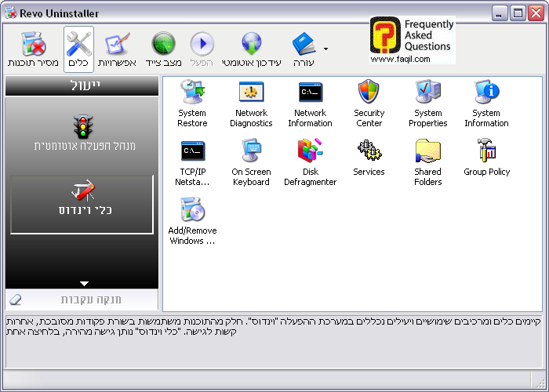Select the Tools toolbar button כלים
Screen dimensions: 549x392
[x=78, y=49]
